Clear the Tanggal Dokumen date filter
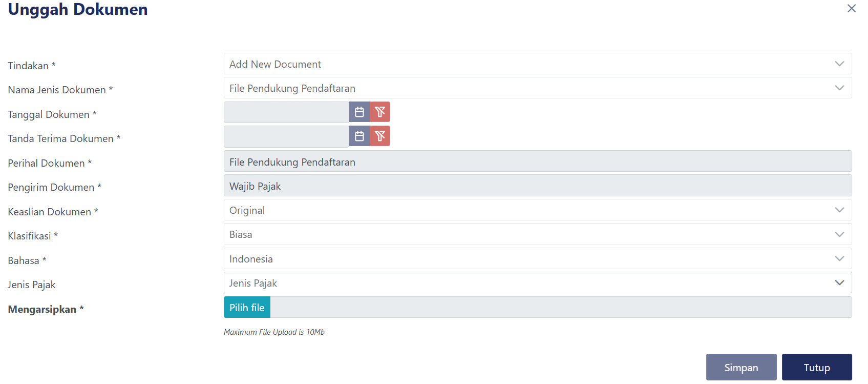Image resolution: width=868 pixels, height=384 pixels. [x=380, y=112]
